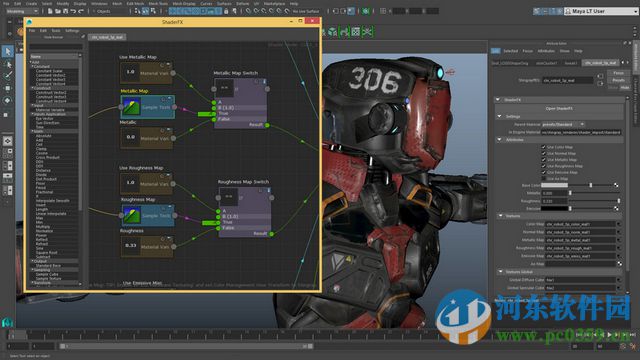Open Settings menu in ShaderFX window
Screen dimensions: 640x360
coord(72,31)
